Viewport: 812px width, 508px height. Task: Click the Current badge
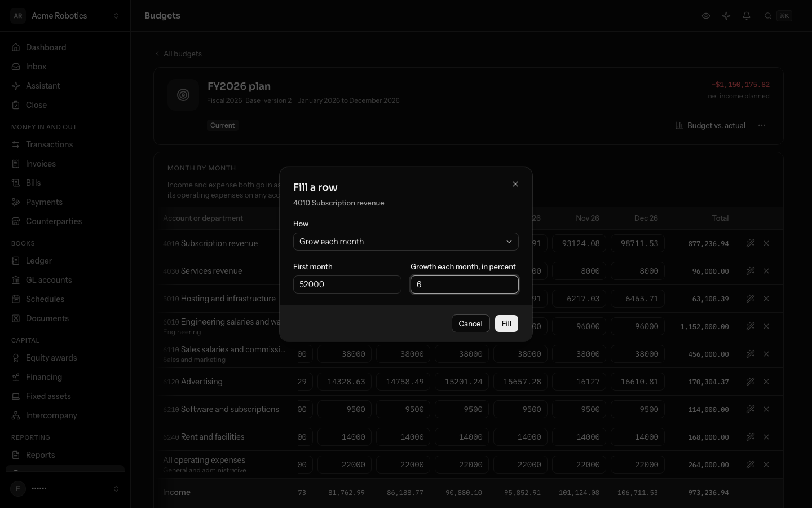click(x=223, y=125)
